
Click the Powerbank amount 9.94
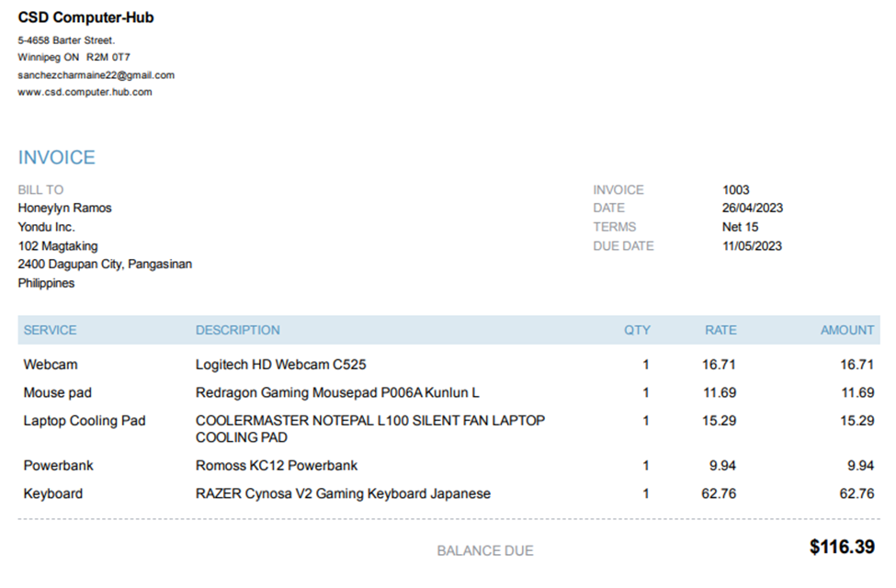point(860,466)
